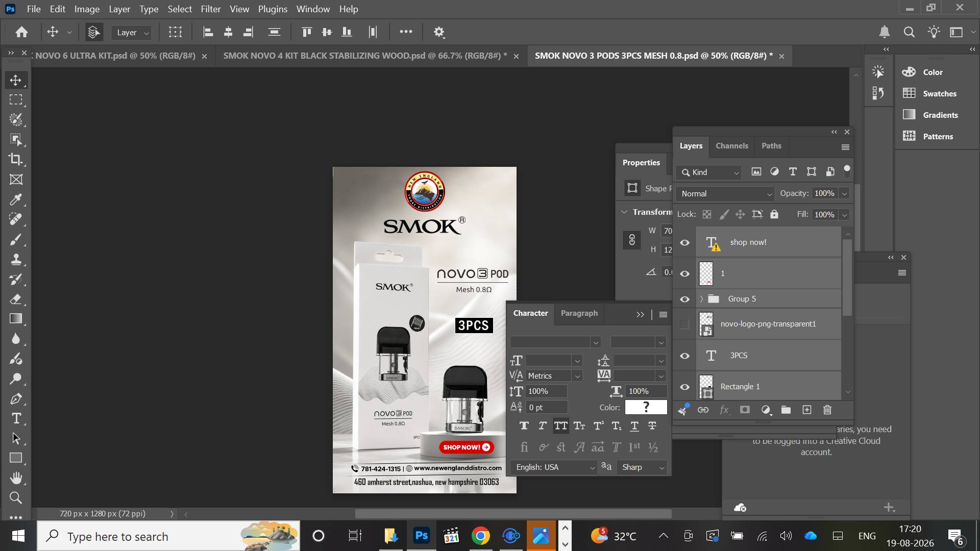980x551 pixels.
Task: Open the Filter menu
Action: [210, 9]
